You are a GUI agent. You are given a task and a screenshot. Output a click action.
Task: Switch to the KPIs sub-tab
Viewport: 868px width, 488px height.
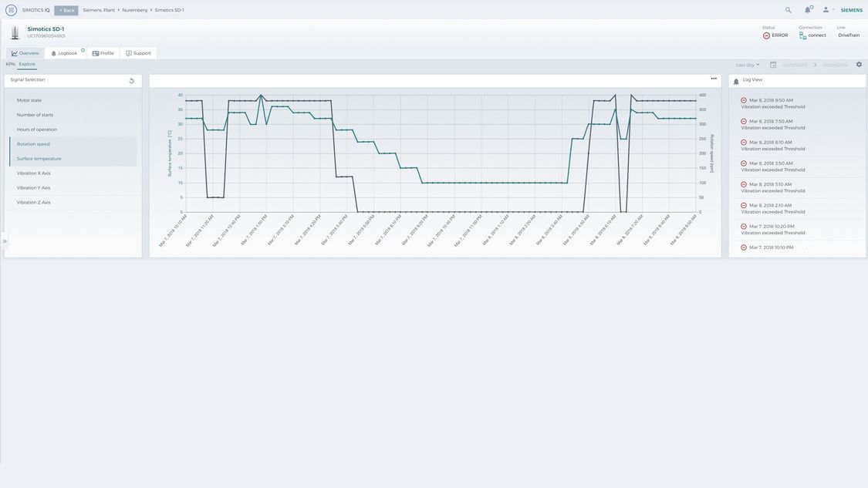[x=11, y=64]
